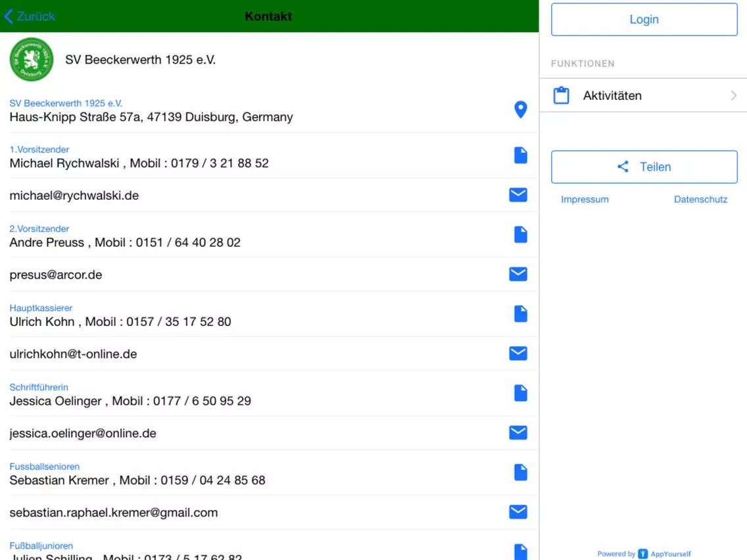Open document icon for Ulrich Kohn
The width and height of the screenshot is (747, 560).
click(x=521, y=314)
